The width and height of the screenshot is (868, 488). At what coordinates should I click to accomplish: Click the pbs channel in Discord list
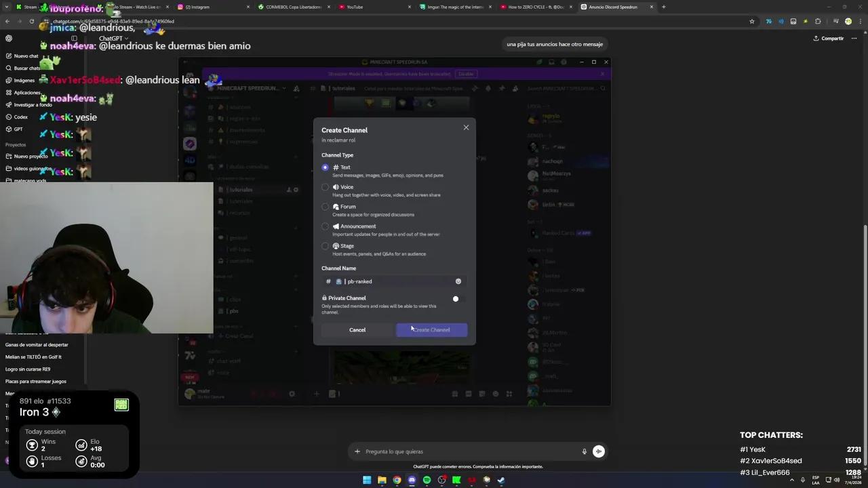(x=233, y=311)
